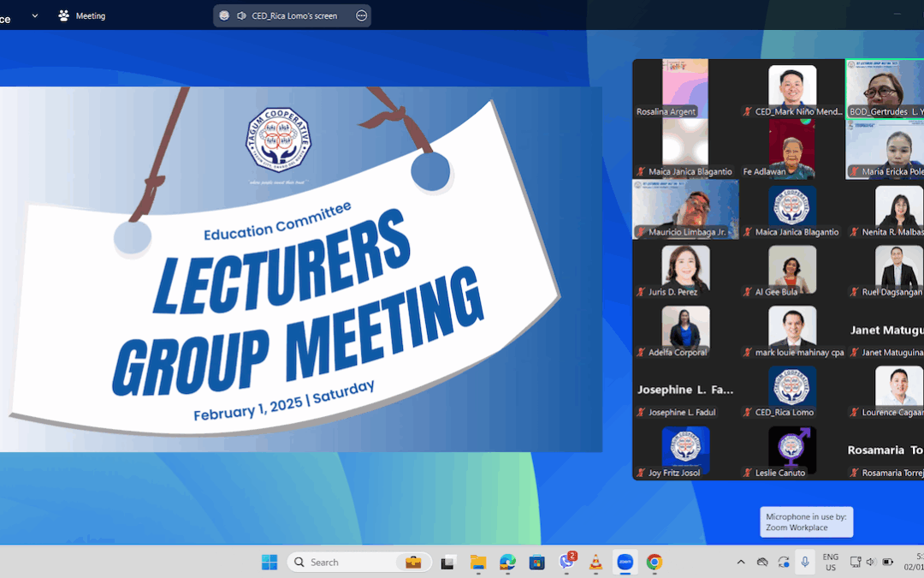This screenshot has width=924, height=578.
Task: Click muted mic icon beside CED_Mark Niño Mend...
Action: click(747, 111)
